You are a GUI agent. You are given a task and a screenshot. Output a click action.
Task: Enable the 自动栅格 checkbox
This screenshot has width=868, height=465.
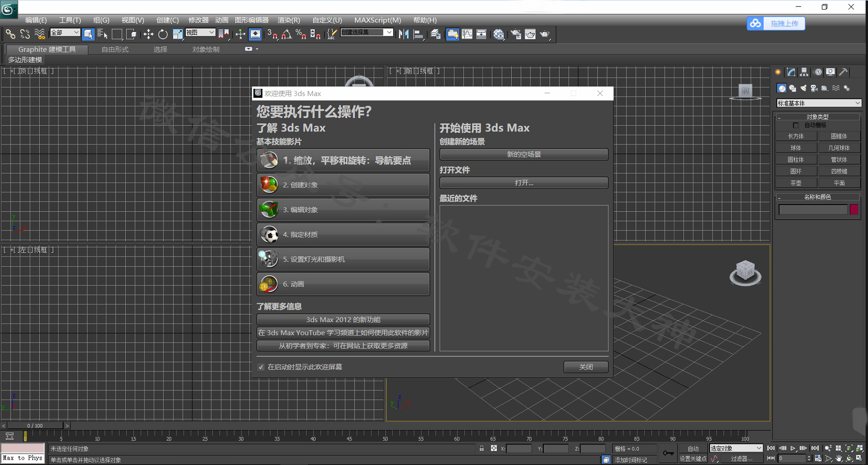point(796,125)
